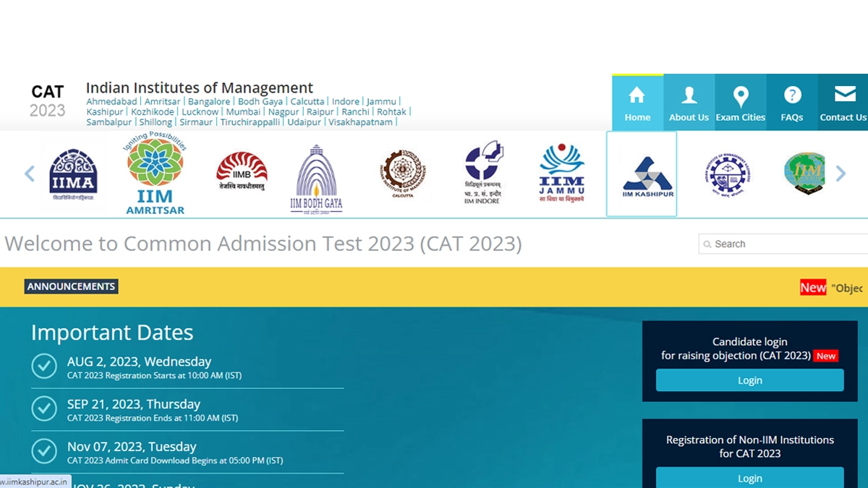Click Login for Non-IIM Institutions registration
Screen dimensions: 868x488
pos(749,478)
